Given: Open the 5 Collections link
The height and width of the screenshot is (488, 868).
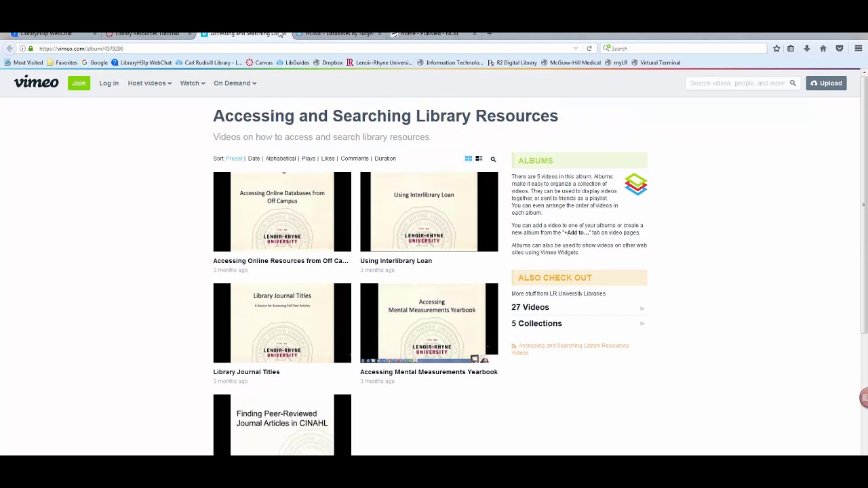Looking at the screenshot, I should 536,324.
